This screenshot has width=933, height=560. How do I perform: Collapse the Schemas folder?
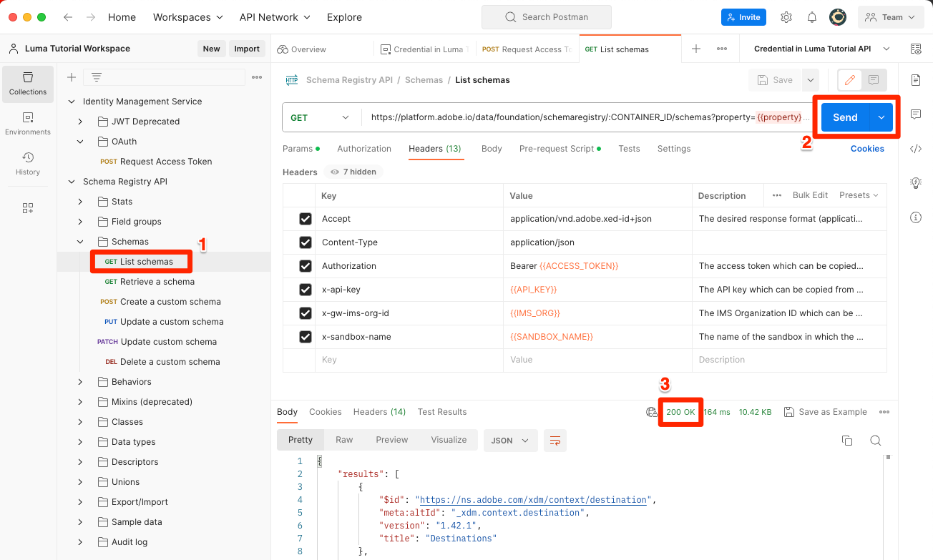81,242
